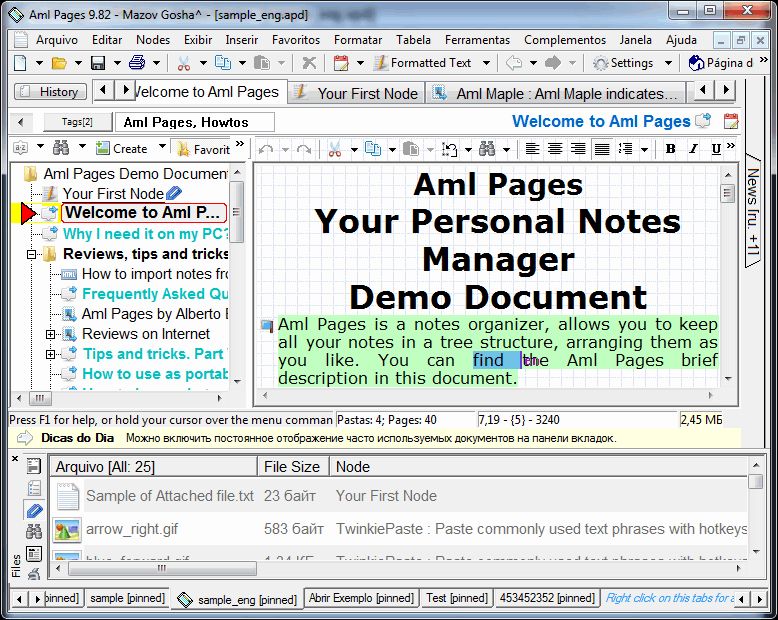
Task: Click the Create button
Action: [x=123, y=148]
